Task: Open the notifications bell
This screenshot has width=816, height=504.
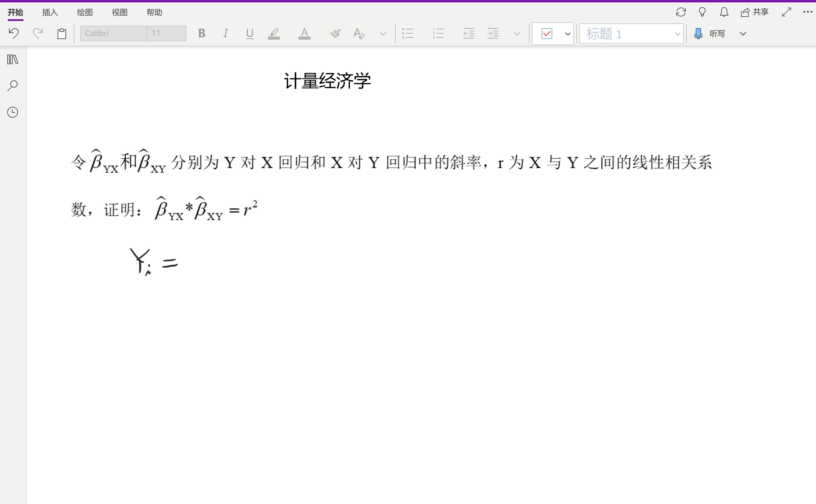Action: coord(724,12)
